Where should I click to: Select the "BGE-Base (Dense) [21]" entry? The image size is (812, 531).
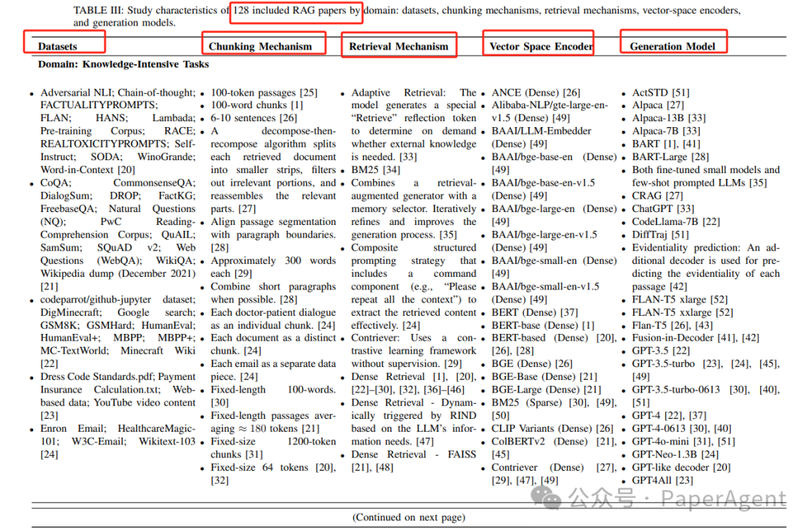pyautogui.click(x=544, y=377)
